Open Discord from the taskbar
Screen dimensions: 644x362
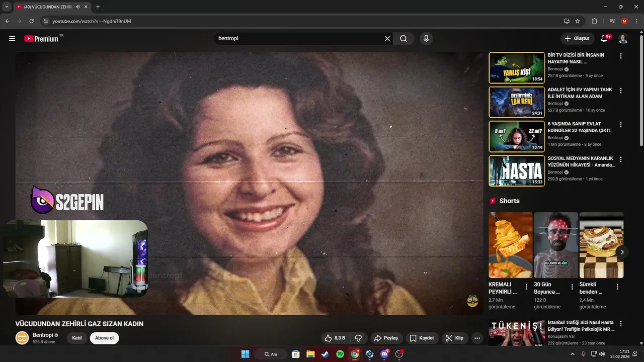pos(384,354)
